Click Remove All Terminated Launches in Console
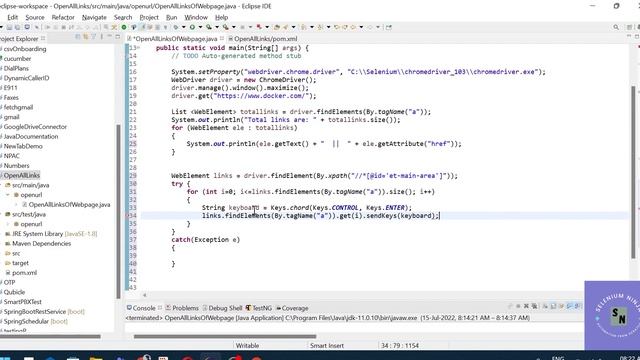This screenshot has width=640, height=360. tap(534, 306)
